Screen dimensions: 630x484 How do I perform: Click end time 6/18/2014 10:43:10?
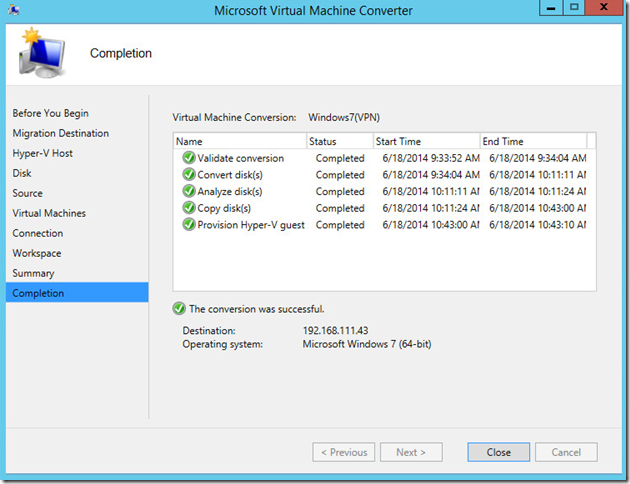coord(537,225)
